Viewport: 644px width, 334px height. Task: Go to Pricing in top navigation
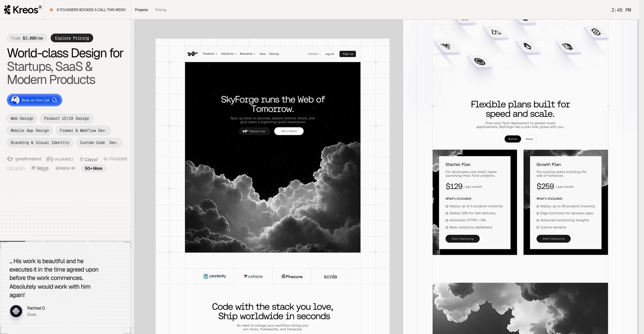coord(161,10)
